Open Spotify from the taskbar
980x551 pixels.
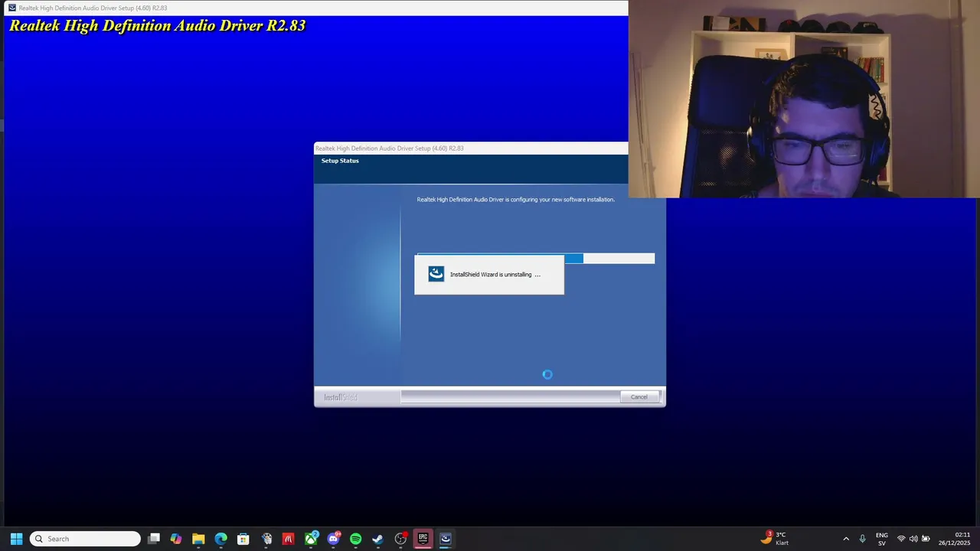coord(355,539)
